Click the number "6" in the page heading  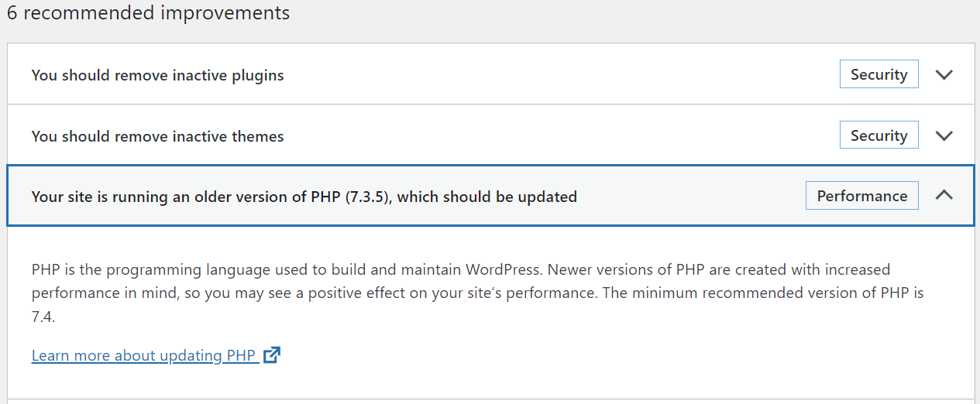12,13
